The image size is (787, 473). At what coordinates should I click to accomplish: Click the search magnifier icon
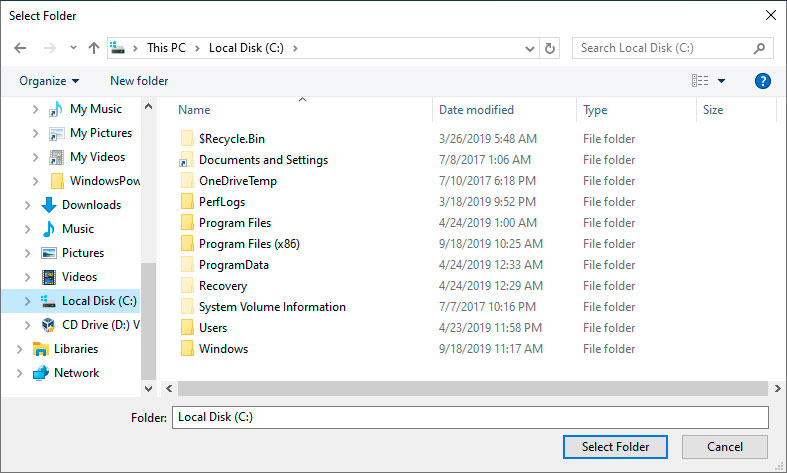click(x=761, y=48)
